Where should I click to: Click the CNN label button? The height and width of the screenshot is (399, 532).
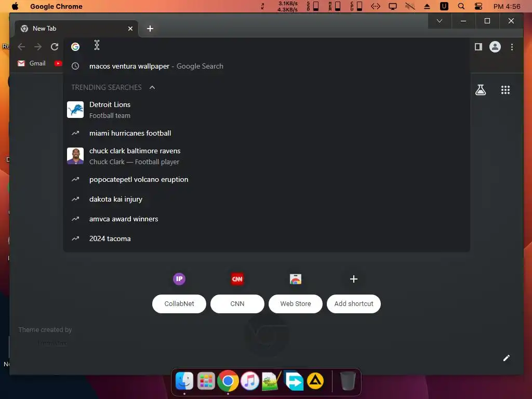coord(237,303)
